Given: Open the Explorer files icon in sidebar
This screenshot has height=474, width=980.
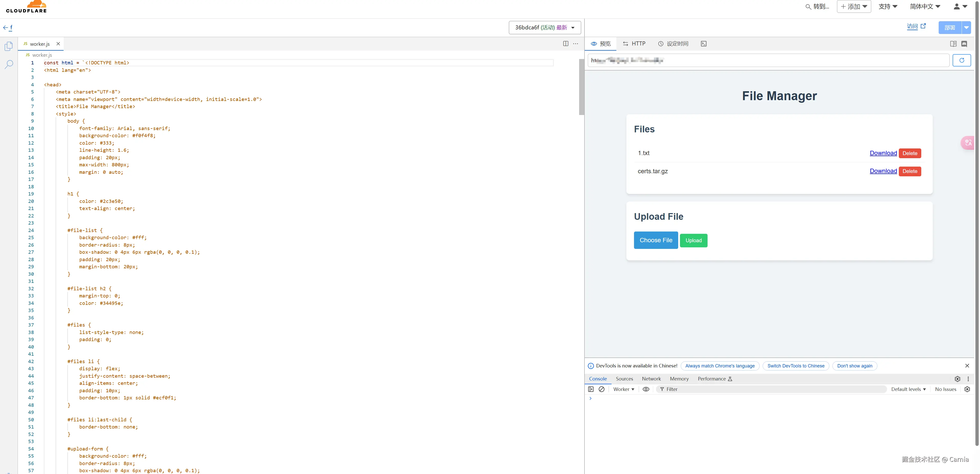Looking at the screenshot, I should [9, 46].
